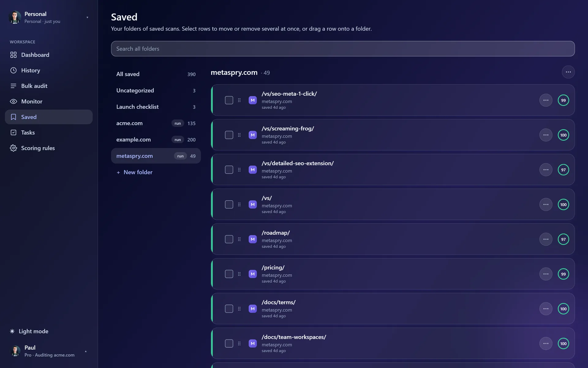
Task: Focus the Search all folders field
Action: coord(343,49)
